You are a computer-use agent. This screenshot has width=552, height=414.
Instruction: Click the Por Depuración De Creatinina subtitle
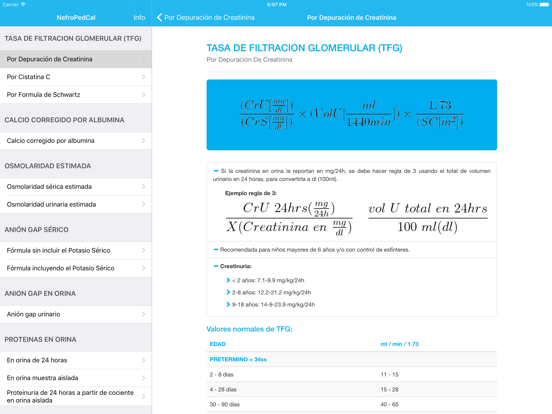pos(249,59)
